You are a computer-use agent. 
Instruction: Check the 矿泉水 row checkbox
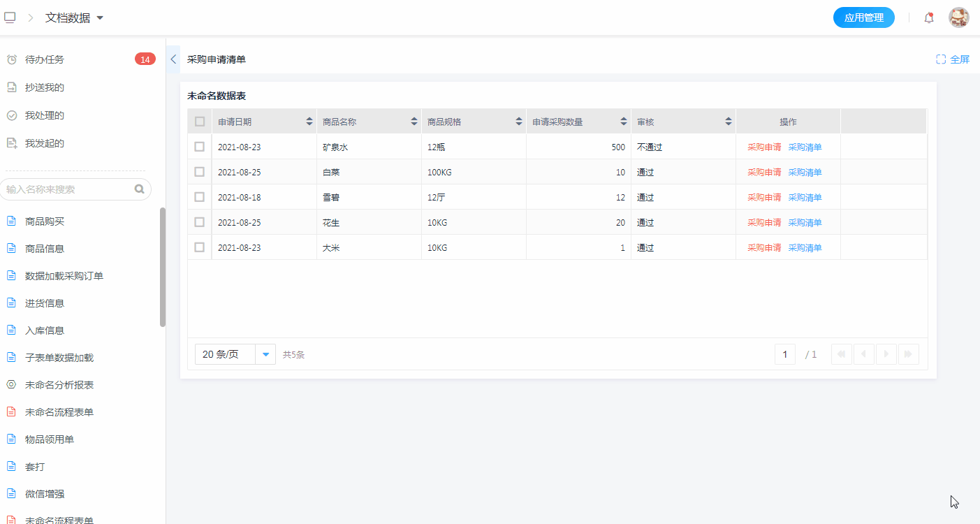200,147
